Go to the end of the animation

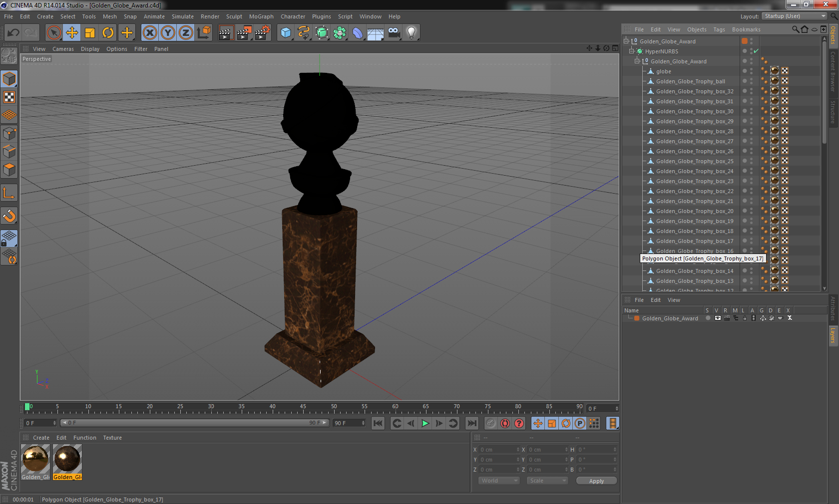(x=471, y=423)
